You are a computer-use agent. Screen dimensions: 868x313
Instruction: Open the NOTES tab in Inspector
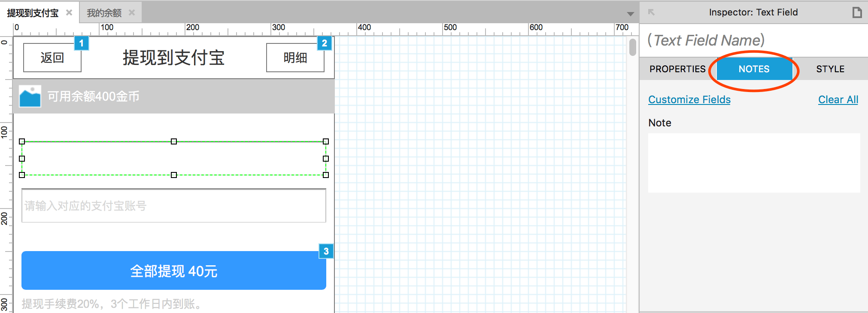pyautogui.click(x=754, y=69)
